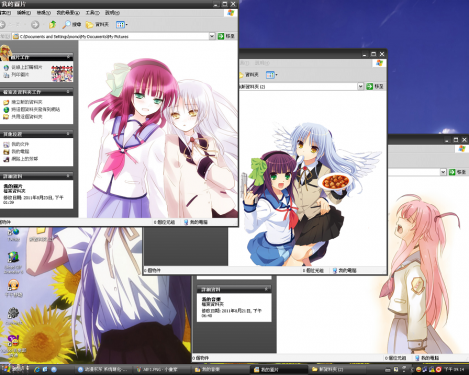The height and width of the screenshot is (375, 469).
Task: Open 檢視 View menu in My Pictures window
Action: 43,13
